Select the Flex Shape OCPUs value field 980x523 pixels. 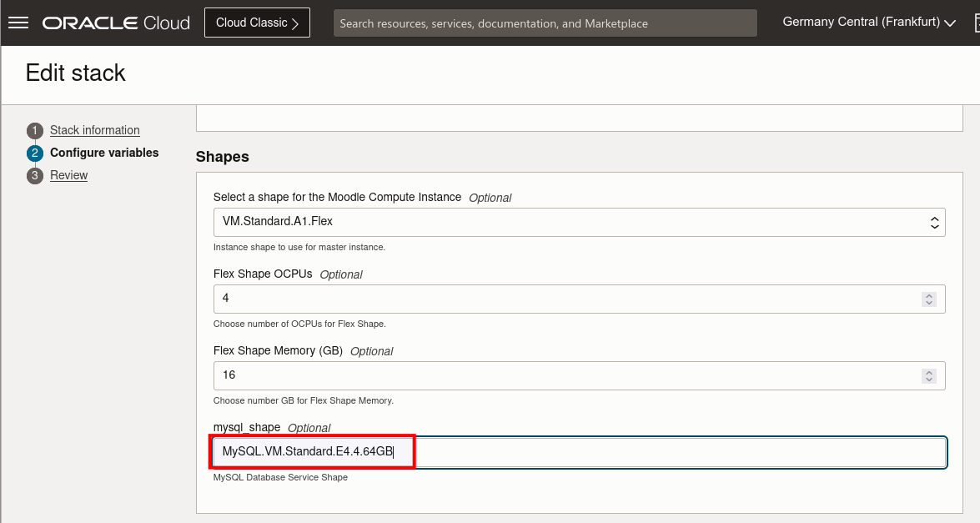click(500, 299)
